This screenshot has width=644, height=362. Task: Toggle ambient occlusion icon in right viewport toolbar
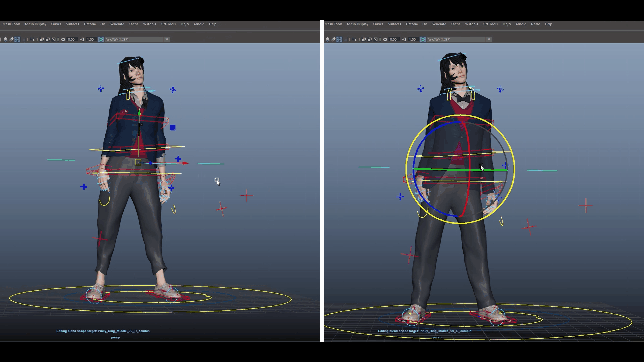[334, 39]
